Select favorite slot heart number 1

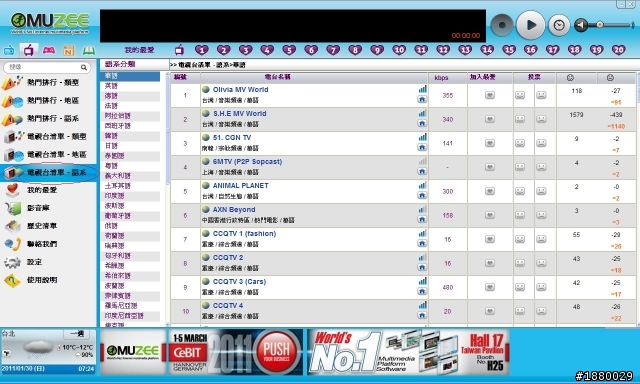point(202,50)
